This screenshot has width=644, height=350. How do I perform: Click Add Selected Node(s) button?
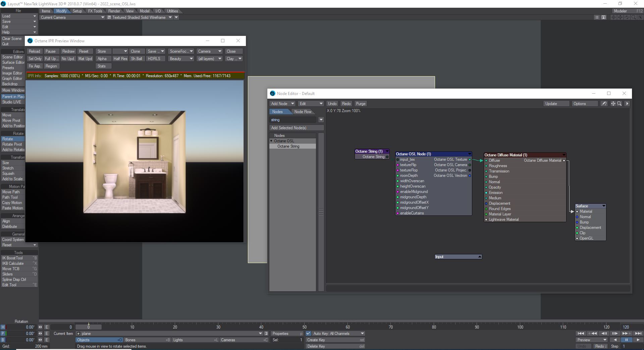tap(296, 128)
